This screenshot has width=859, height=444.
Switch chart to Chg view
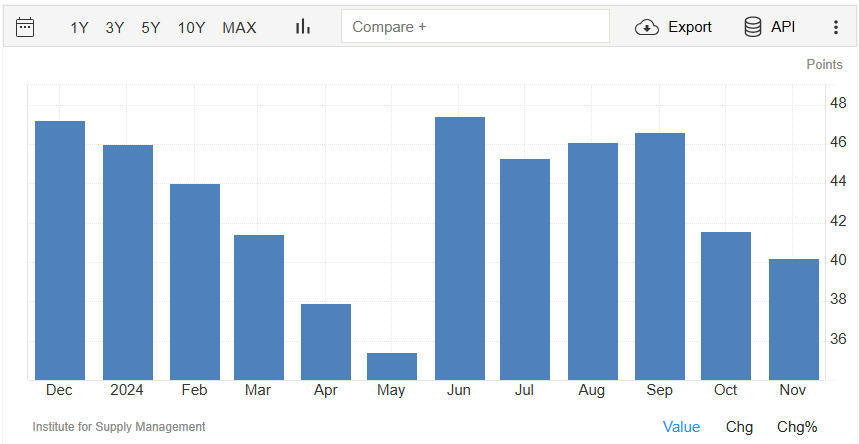pos(739,427)
